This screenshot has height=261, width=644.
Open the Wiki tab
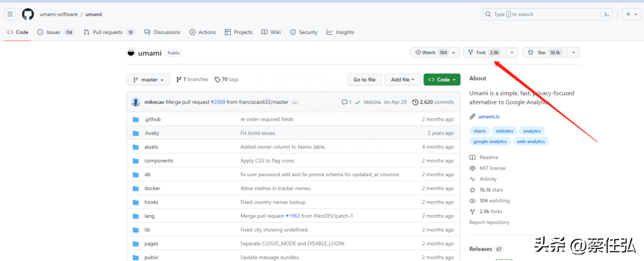coord(271,32)
